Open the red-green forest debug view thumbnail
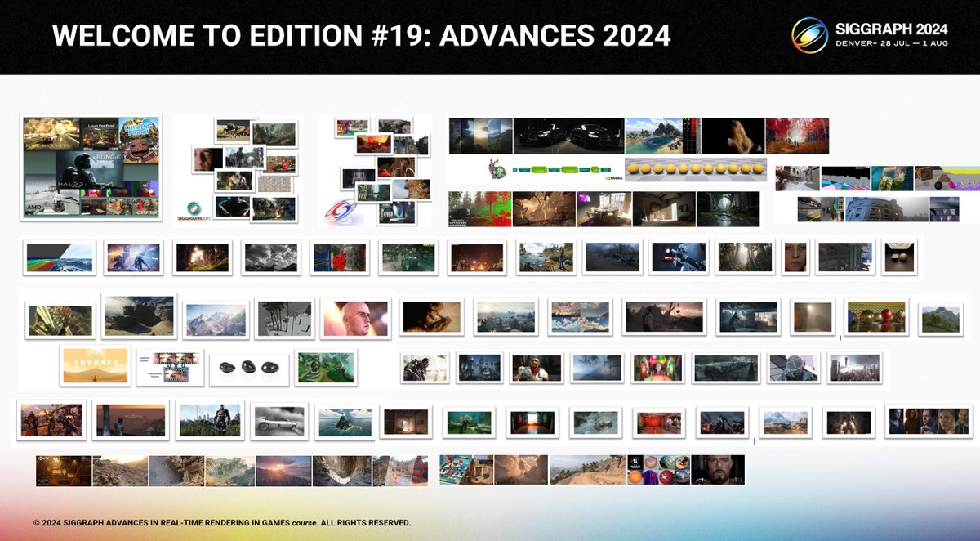 (480, 209)
